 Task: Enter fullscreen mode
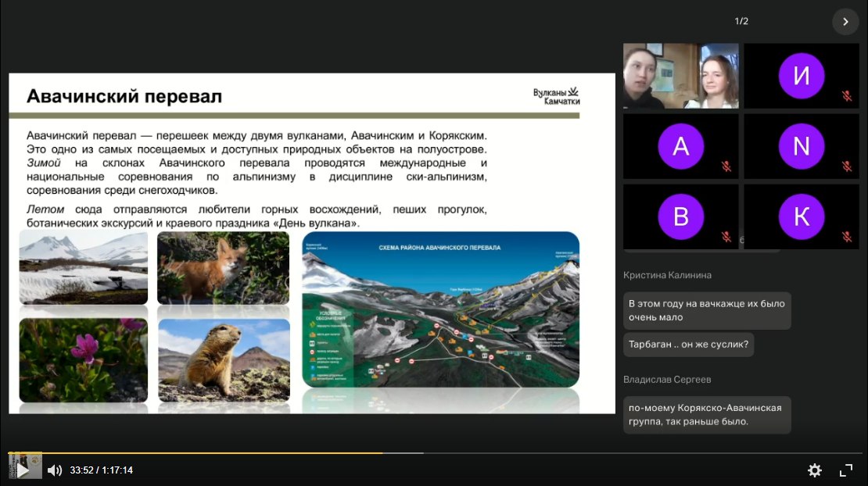point(846,470)
